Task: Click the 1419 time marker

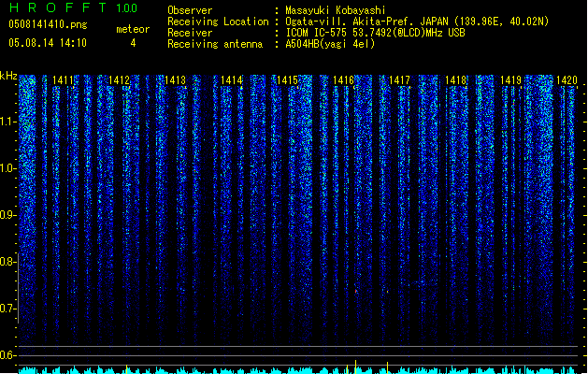Action: (x=511, y=80)
